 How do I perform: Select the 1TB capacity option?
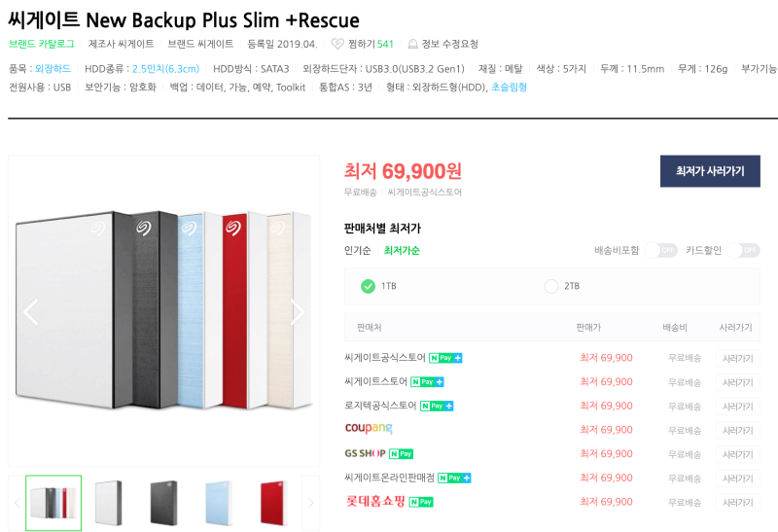[x=369, y=286]
